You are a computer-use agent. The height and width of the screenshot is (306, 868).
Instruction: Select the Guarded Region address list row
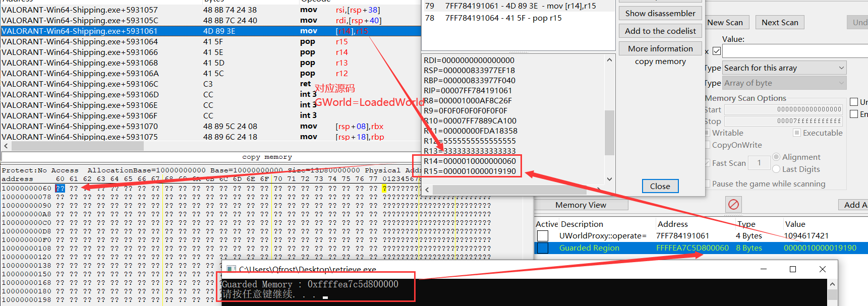(701, 248)
